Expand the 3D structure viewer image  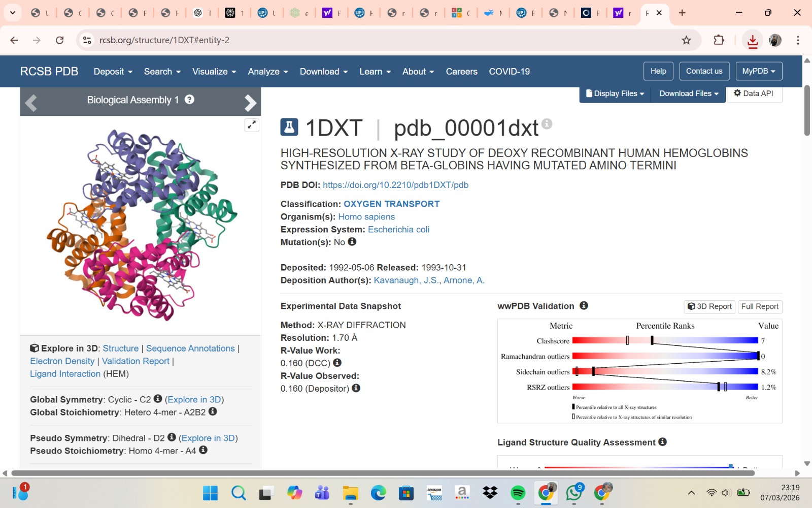[x=252, y=125]
